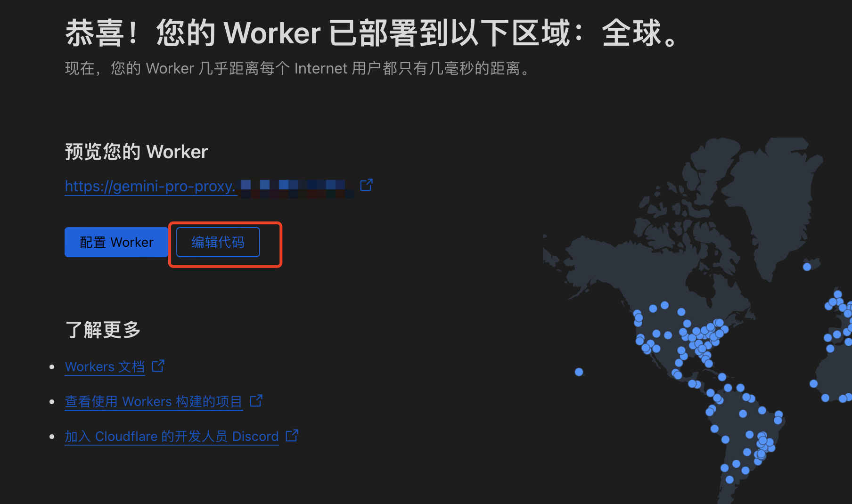Open the Workers 文档 link

[x=105, y=366]
